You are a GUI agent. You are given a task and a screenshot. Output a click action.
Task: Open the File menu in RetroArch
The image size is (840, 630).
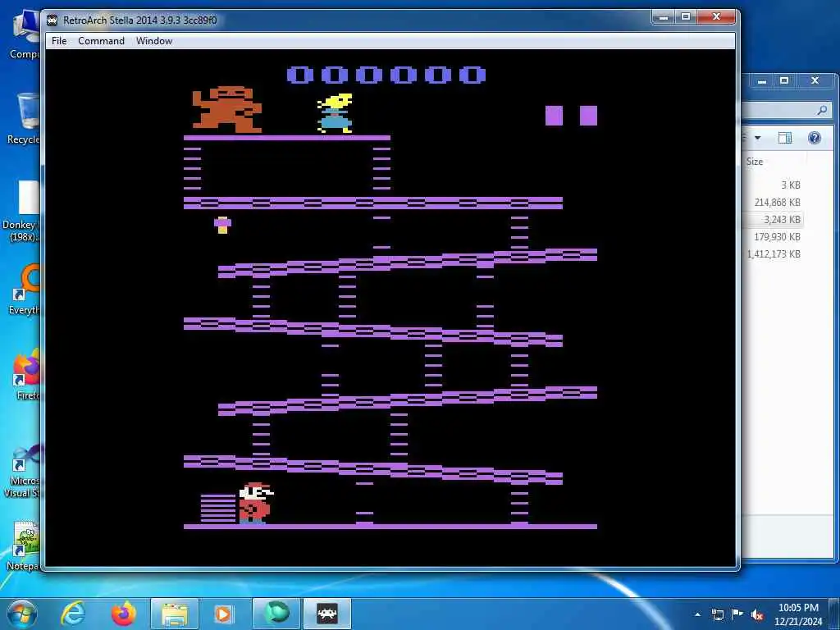coord(59,41)
